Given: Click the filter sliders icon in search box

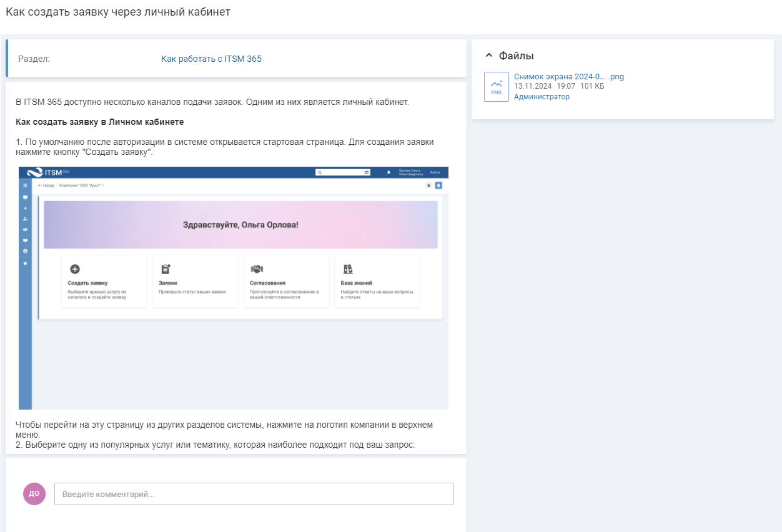Looking at the screenshot, I should click(367, 172).
